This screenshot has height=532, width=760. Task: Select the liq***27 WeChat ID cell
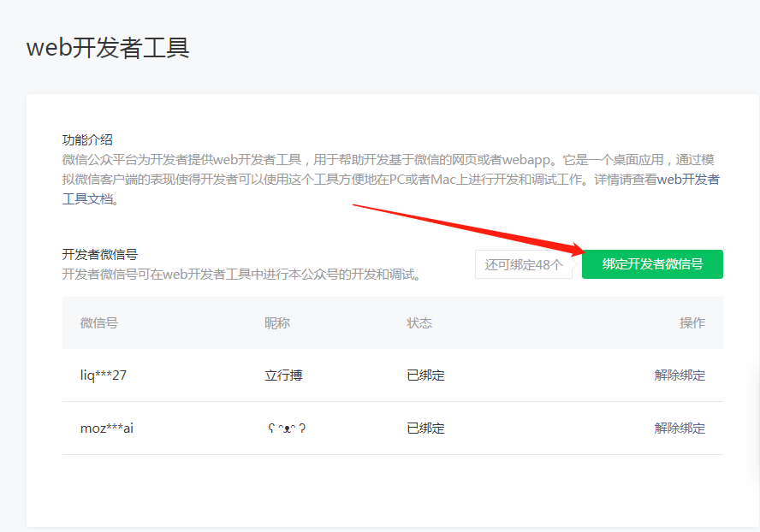[104, 375]
